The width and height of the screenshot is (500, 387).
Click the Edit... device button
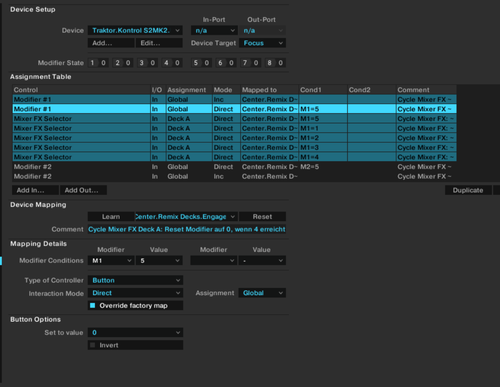click(159, 43)
